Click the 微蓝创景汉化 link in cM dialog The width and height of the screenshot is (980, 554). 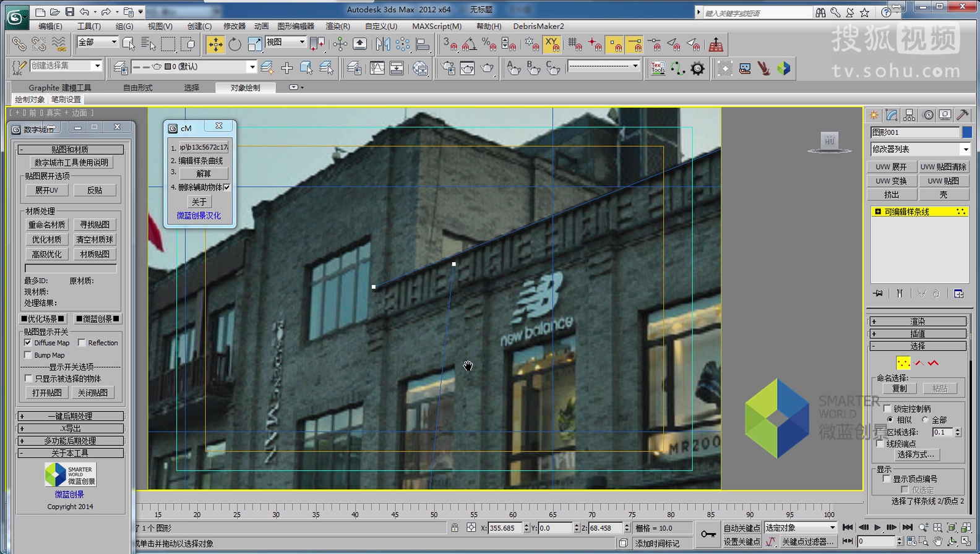199,216
